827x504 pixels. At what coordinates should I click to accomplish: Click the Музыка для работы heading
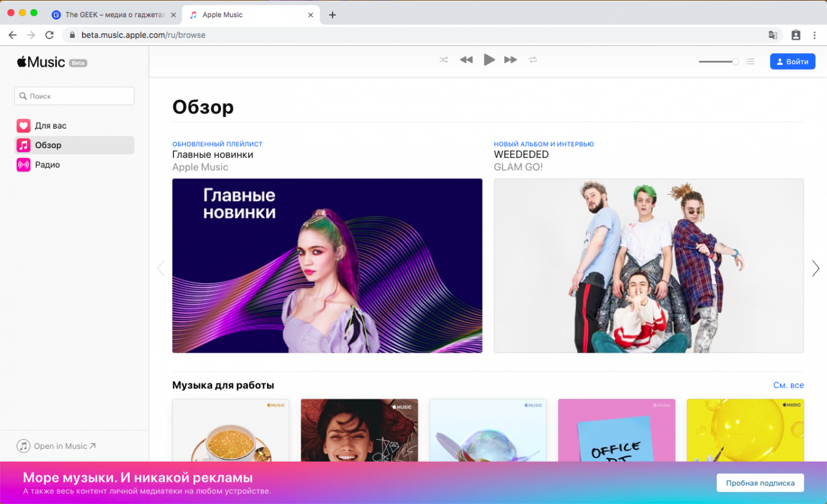(223, 385)
